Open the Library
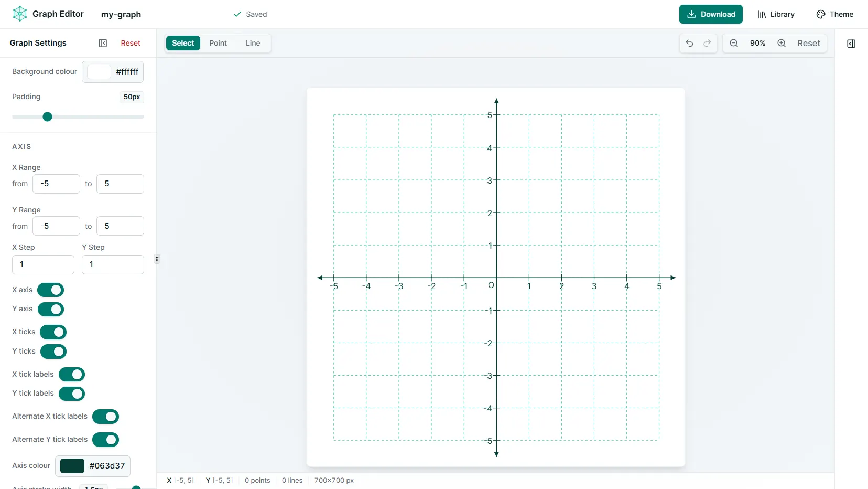This screenshot has width=868, height=489. tap(776, 14)
